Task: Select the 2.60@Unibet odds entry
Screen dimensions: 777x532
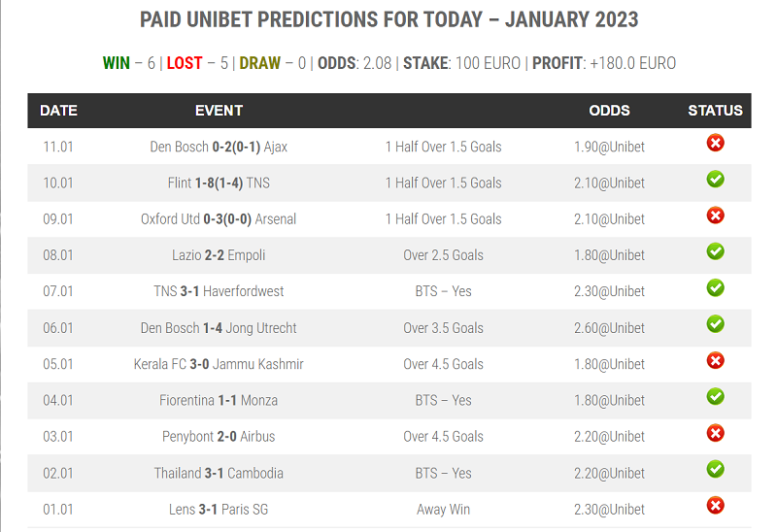Action: (x=609, y=328)
